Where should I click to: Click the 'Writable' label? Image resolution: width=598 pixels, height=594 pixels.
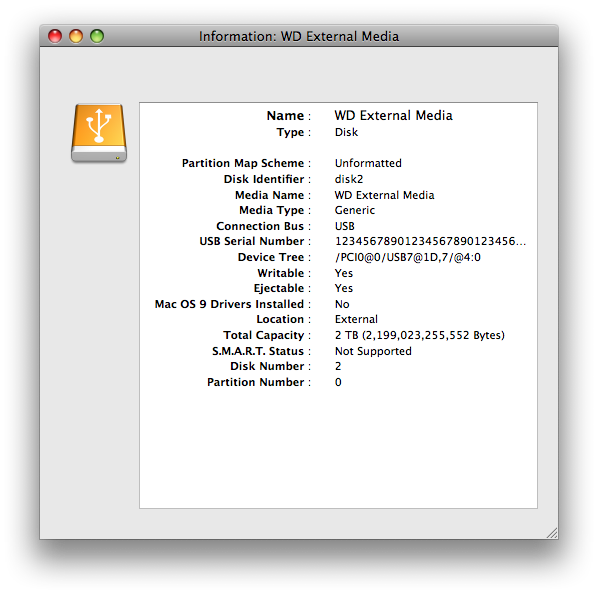(x=281, y=273)
